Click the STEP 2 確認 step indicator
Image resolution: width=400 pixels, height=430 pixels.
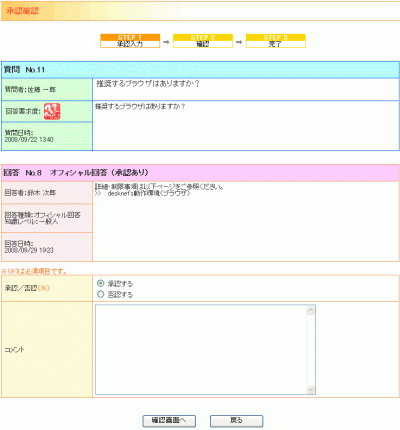click(x=203, y=41)
